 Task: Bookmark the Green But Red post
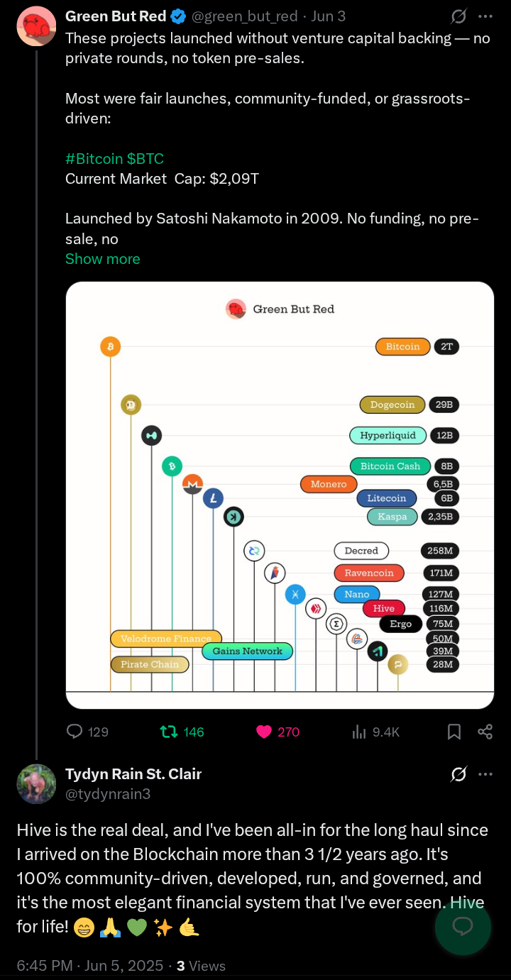click(x=454, y=732)
